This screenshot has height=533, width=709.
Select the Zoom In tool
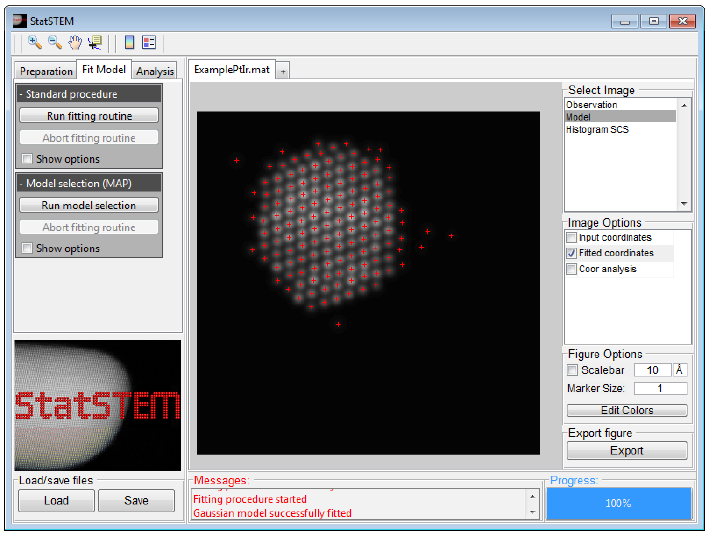coord(35,43)
